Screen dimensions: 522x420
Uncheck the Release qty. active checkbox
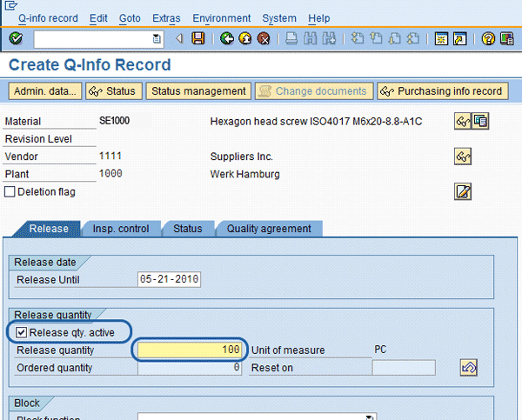click(x=21, y=332)
